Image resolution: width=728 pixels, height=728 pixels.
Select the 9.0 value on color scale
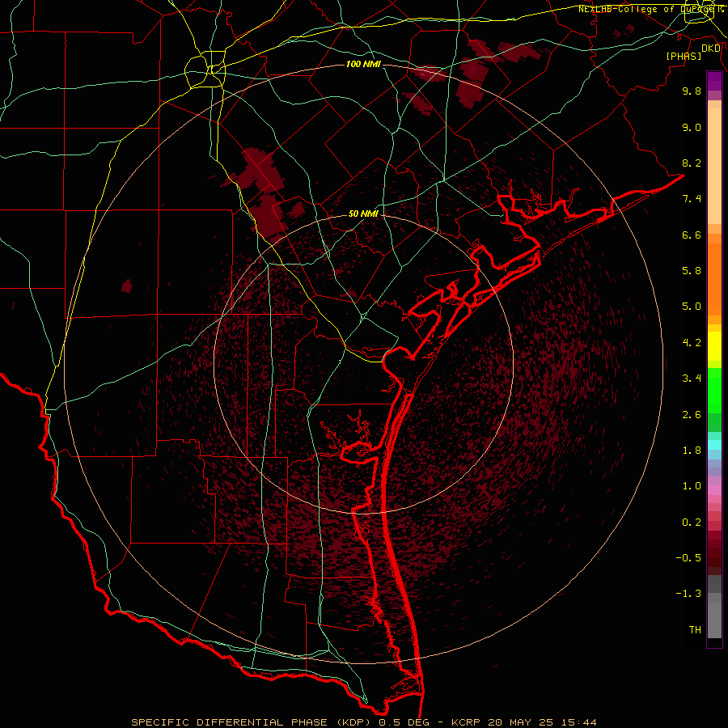coord(692,127)
